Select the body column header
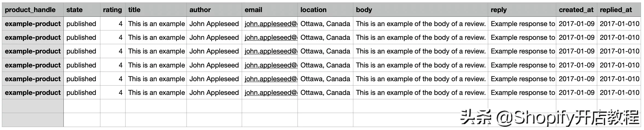The height and width of the screenshot is (130, 644). (420, 10)
